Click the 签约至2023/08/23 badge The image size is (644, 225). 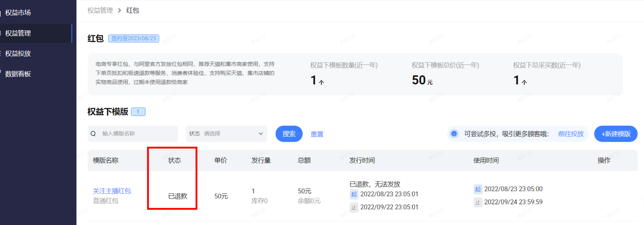(x=134, y=39)
